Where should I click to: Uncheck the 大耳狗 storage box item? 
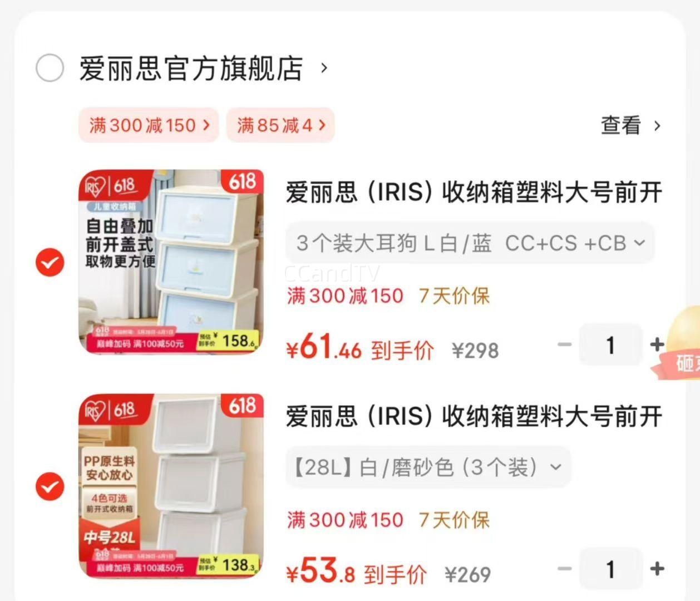[50, 262]
